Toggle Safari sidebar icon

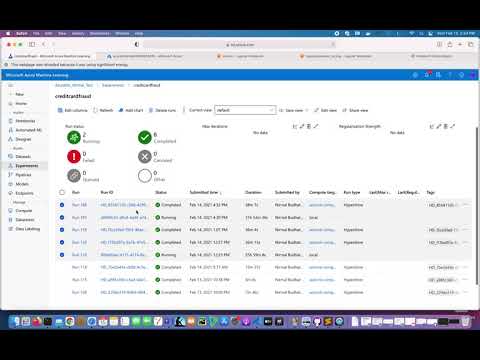coord(32,44)
